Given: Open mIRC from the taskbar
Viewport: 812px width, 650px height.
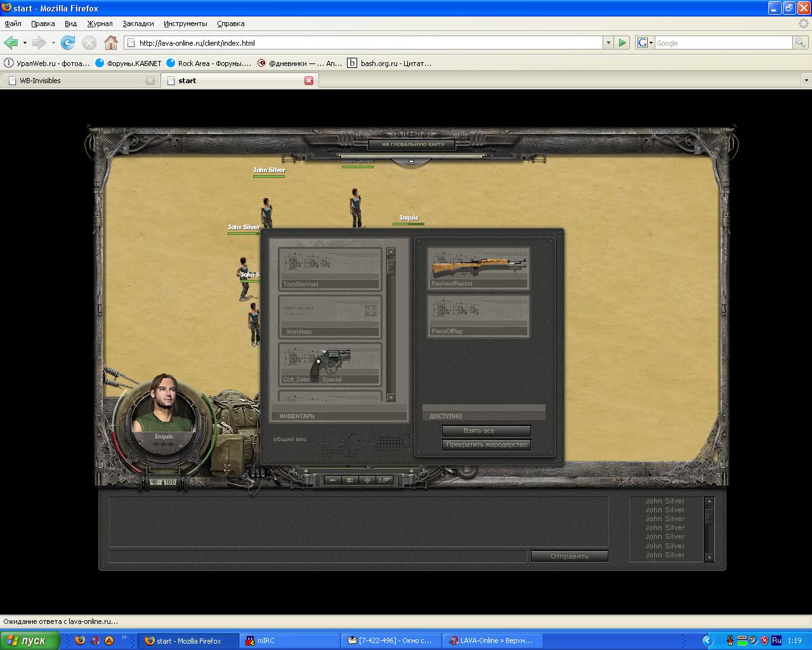Looking at the screenshot, I should click(x=289, y=640).
